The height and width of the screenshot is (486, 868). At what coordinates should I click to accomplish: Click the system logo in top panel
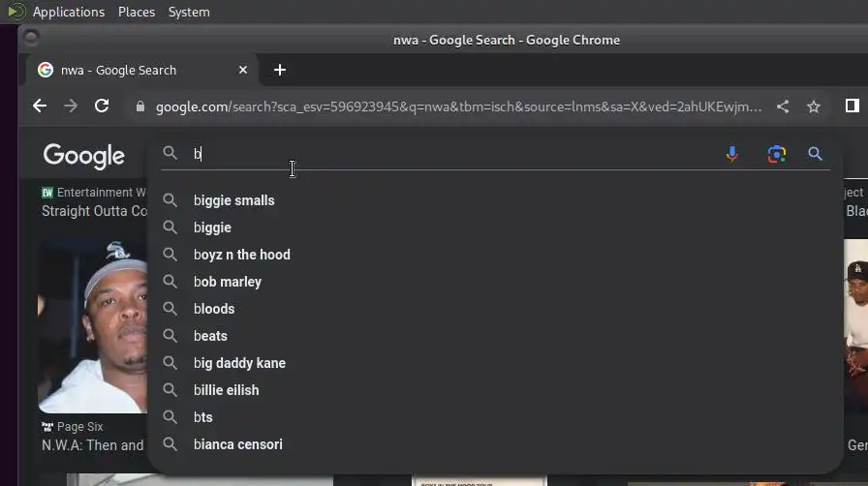click(16, 11)
